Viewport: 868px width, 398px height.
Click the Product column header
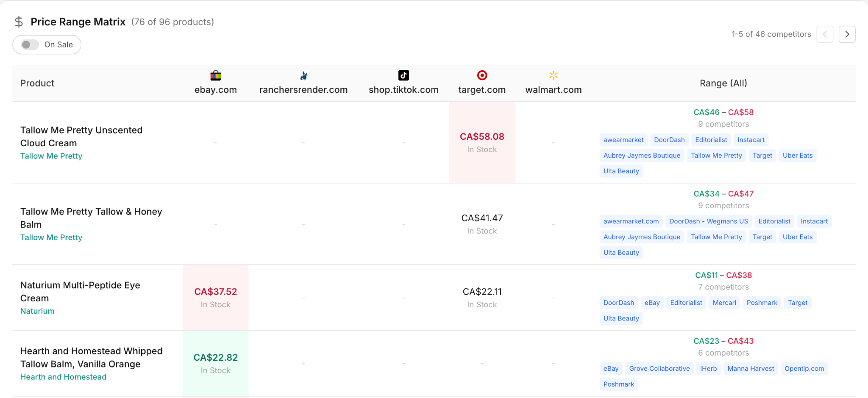coord(37,83)
